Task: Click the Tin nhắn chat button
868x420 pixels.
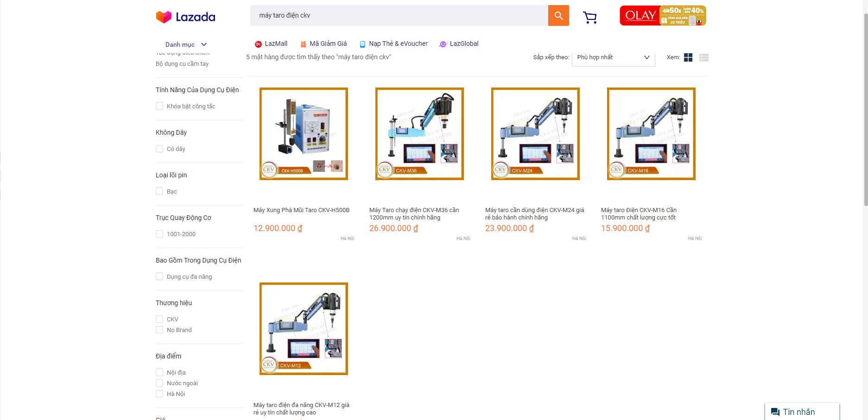Action: (802, 412)
